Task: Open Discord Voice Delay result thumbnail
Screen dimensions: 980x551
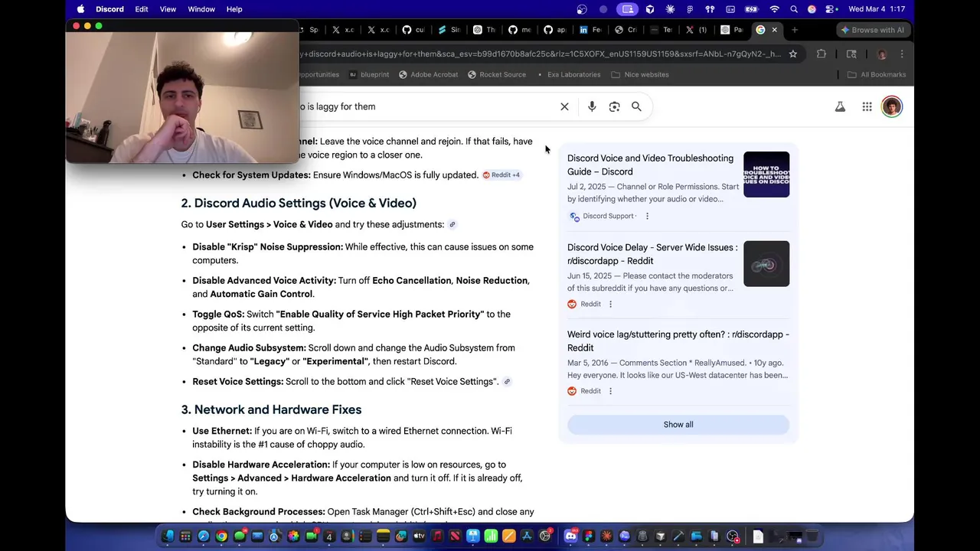Action: (766, 264)
